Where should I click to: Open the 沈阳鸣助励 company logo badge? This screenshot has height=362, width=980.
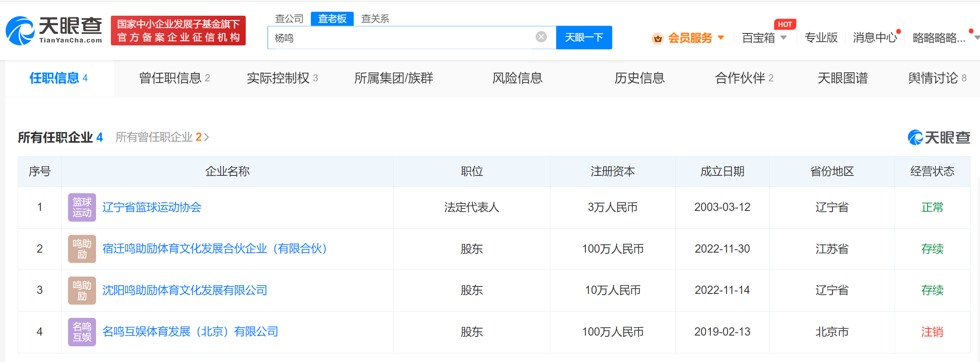click(82, 291)
